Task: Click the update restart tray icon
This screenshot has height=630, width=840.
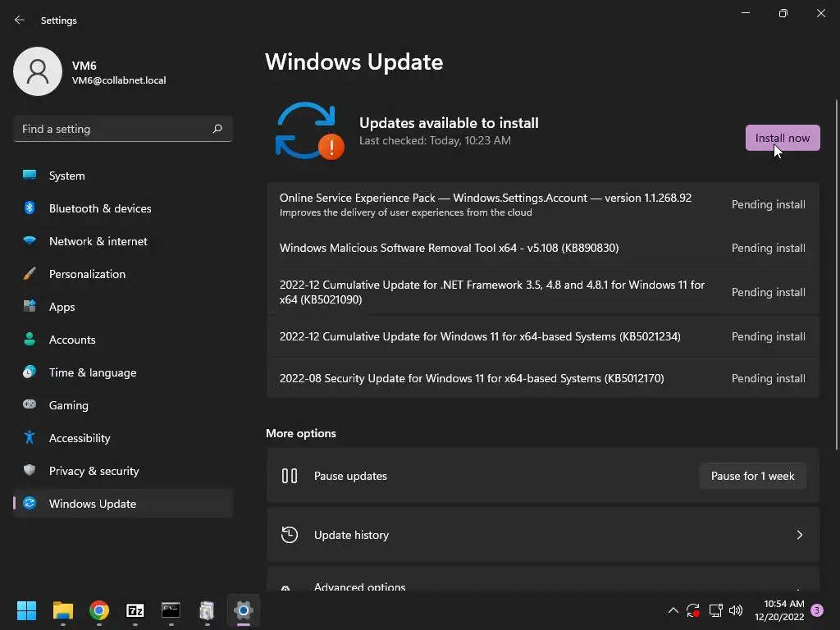Action: tap(693, 610)
